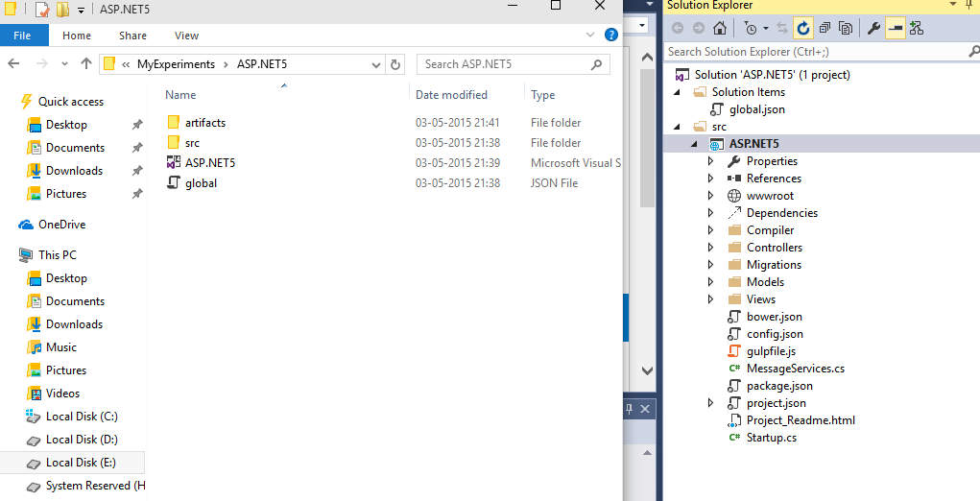The image size is (980, 501).
Task: Open Pending Changes Filter dropdown arrow
Action: [766, 29]
